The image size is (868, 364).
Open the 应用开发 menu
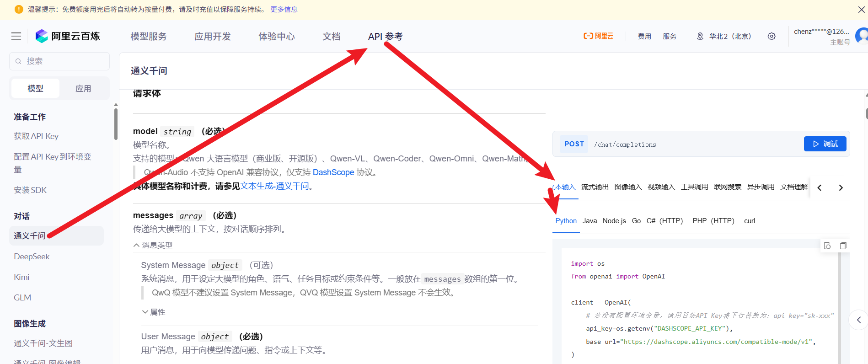point(213,36)
